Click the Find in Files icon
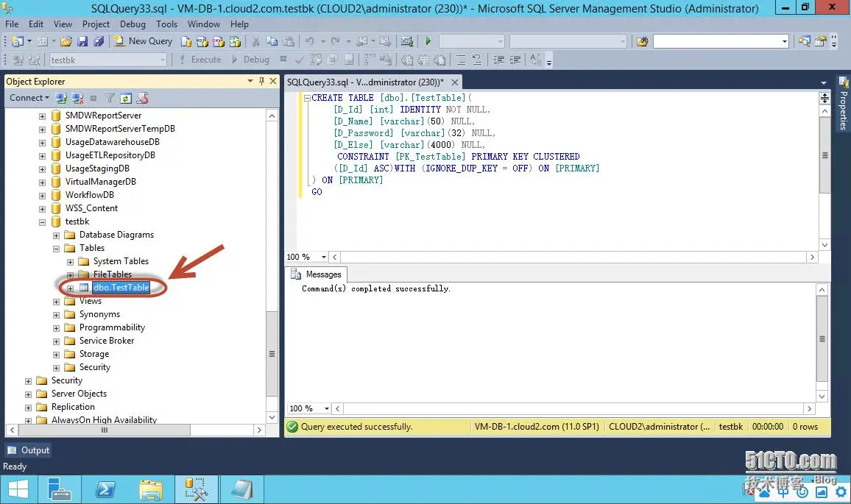Image resolution: width=851 pixels, height=504 pixels. click(642, 41)
